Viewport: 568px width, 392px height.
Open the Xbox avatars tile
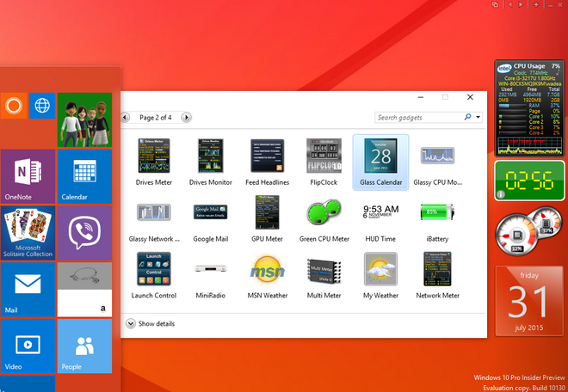tap(84, 119)
